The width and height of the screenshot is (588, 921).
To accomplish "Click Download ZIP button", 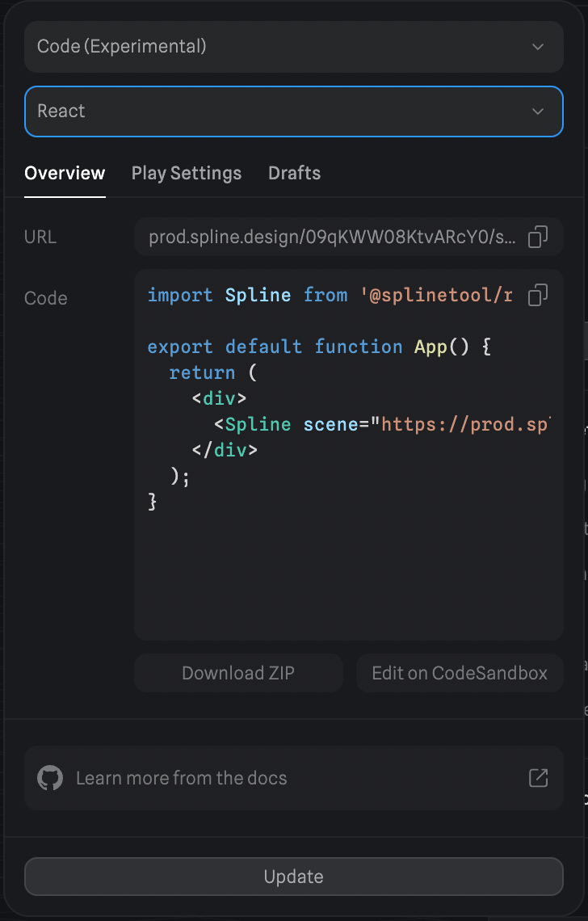I will 238,673.
